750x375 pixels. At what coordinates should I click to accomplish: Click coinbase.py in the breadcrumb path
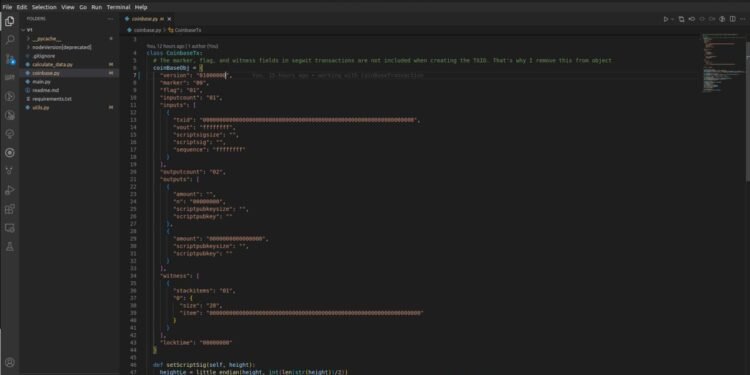coord(148,30)
